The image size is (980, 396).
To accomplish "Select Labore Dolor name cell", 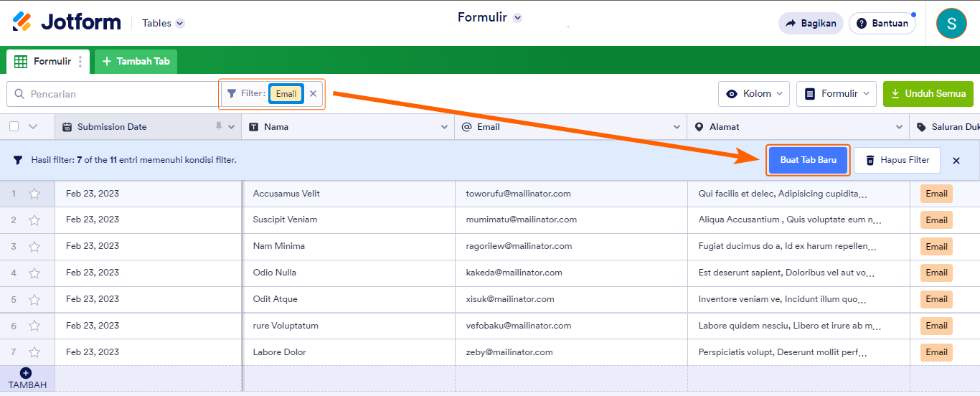I will (349, 352).
